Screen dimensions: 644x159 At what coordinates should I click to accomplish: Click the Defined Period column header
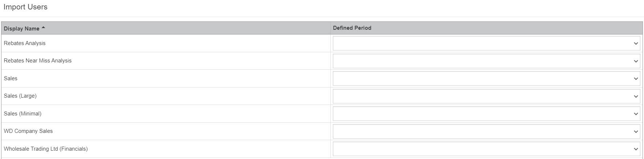click(x=352, y=28)
